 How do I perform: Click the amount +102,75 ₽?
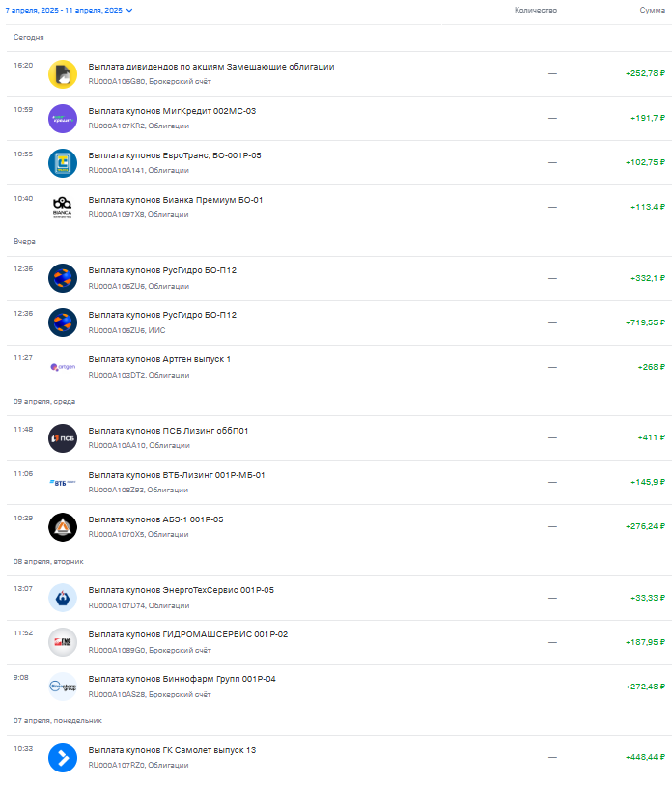coord(645,162)
